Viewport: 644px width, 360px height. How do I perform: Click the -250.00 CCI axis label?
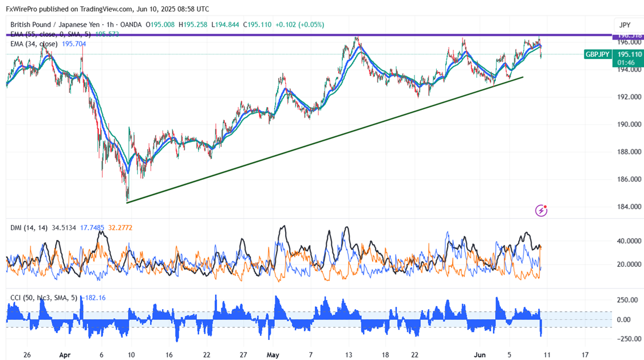(629, 339)
